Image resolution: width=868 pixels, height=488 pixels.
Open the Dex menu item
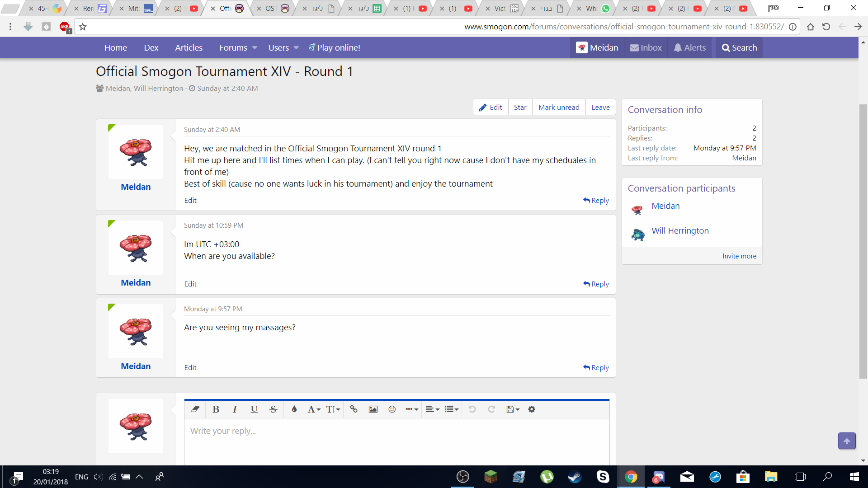coord(151,48)
